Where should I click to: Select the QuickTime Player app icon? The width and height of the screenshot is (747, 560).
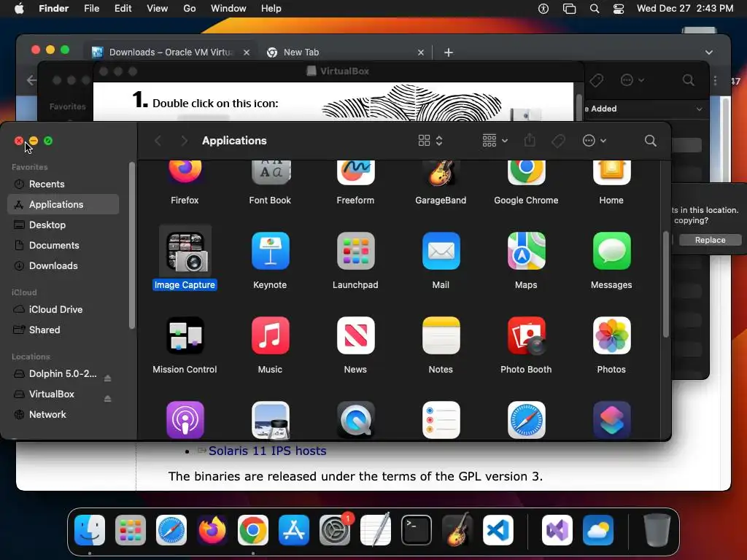point(355,420)
